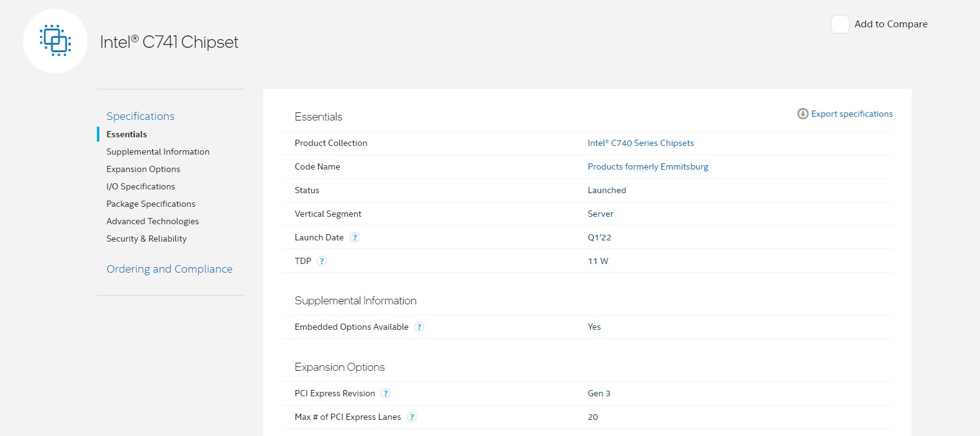Viewport: 980px width, 436px height.
Task: Open the Intel C740 Series Chipsets link
Action: (640, 143)
